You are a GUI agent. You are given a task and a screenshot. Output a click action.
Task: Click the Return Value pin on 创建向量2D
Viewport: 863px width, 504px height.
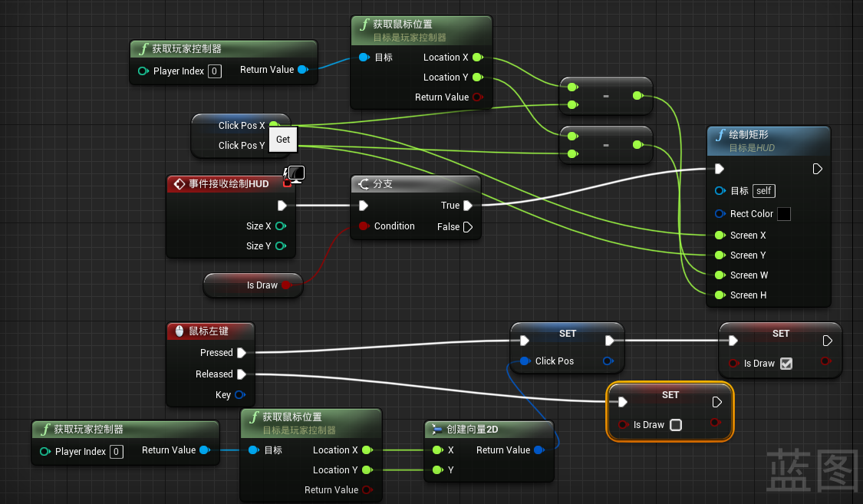click(539, 450)
